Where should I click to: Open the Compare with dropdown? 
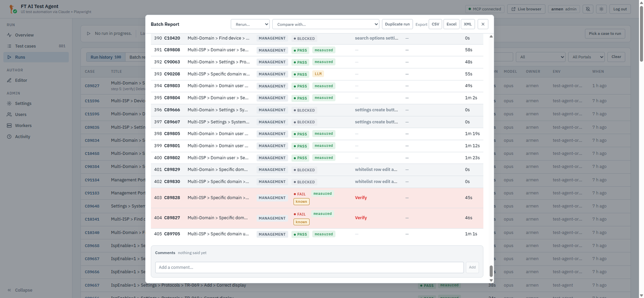pyautogui.click(x=326, y=24)
